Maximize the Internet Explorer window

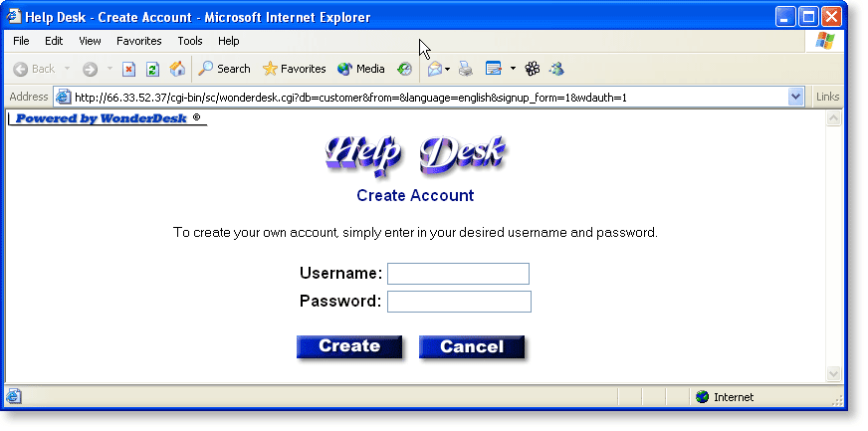click(808, 17)
